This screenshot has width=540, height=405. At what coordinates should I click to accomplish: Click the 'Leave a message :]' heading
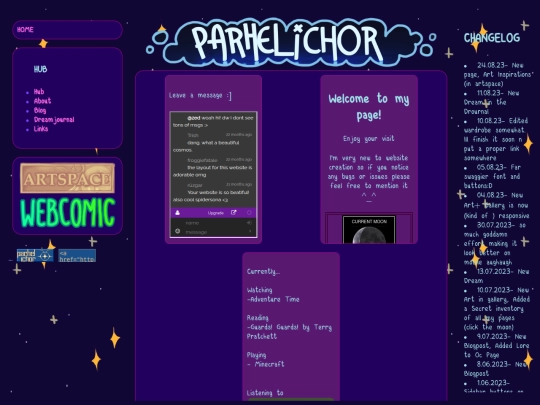click(200, 95)
